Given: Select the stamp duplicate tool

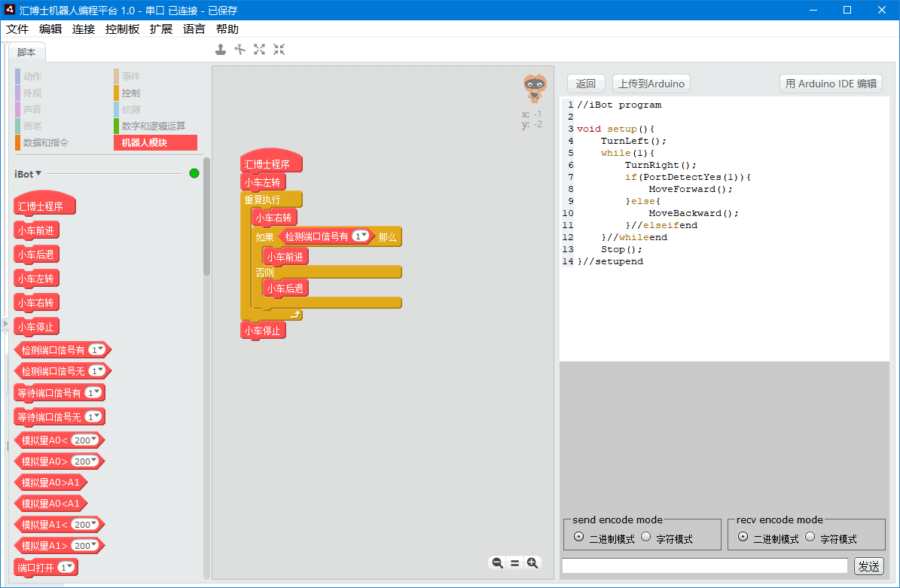Looking at the screenshot, I should point(221,50).
